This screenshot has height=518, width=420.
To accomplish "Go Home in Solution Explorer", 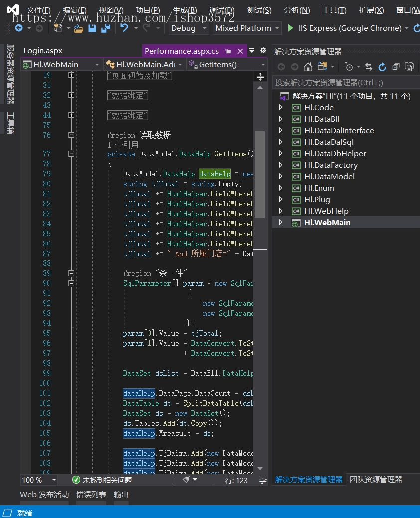I will point(308,67).
